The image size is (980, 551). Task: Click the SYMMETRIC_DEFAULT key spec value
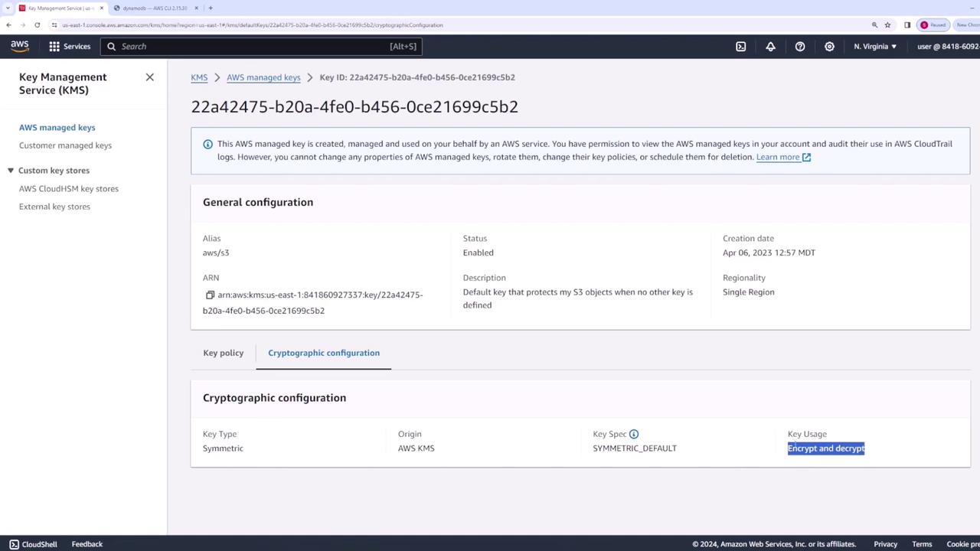[635, 448]
